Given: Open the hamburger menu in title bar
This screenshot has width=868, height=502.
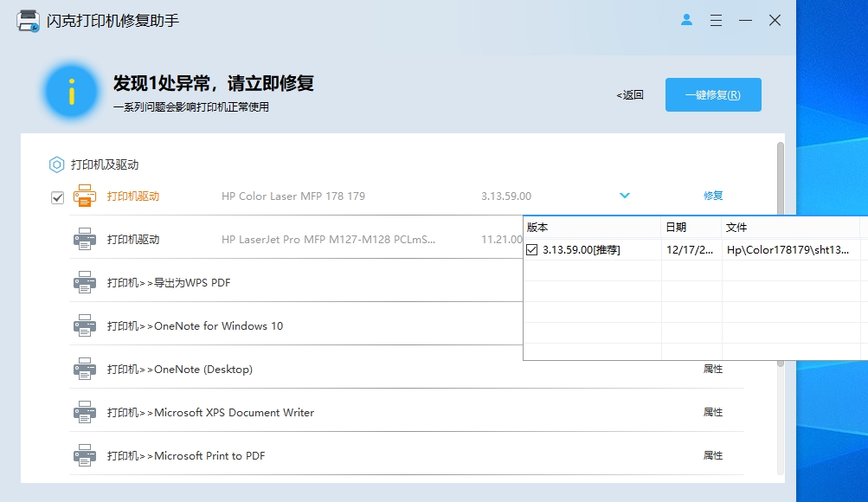Looking at the screenshot, I should (716, 21).
